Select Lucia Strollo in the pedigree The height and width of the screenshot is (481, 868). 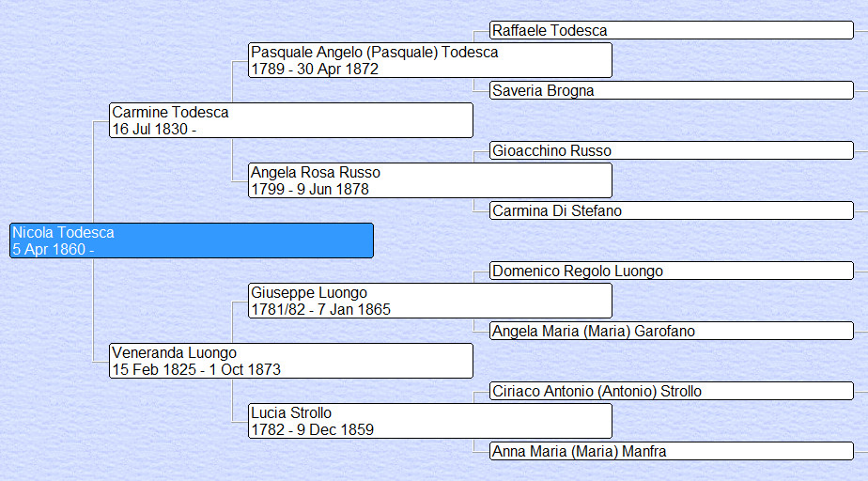point(430,421)
